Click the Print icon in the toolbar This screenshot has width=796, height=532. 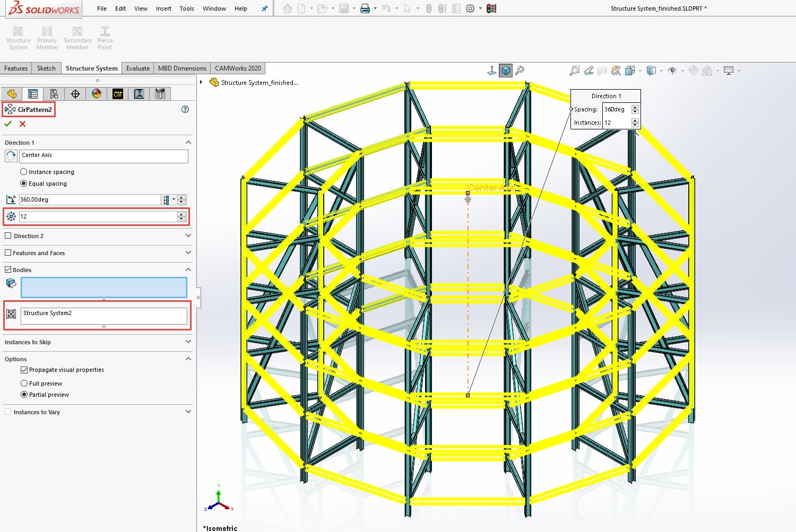(365, 8)
